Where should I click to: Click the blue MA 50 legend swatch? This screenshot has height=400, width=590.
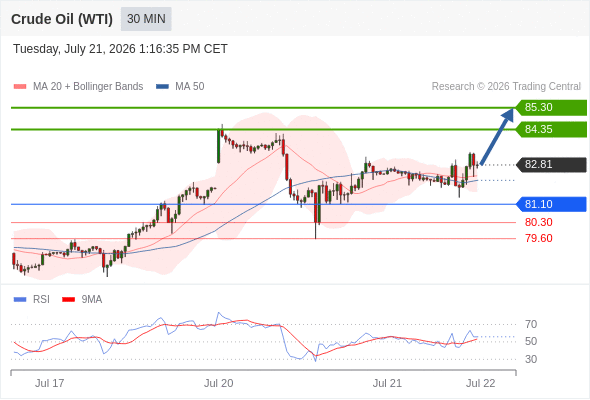point(162,87)
